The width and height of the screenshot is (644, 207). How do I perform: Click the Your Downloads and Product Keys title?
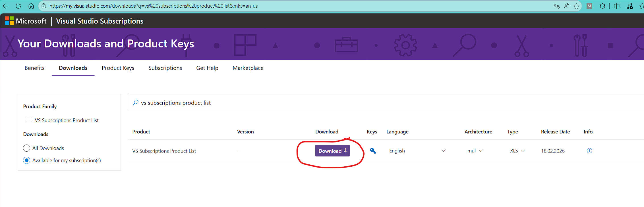(x=106, y=44)
